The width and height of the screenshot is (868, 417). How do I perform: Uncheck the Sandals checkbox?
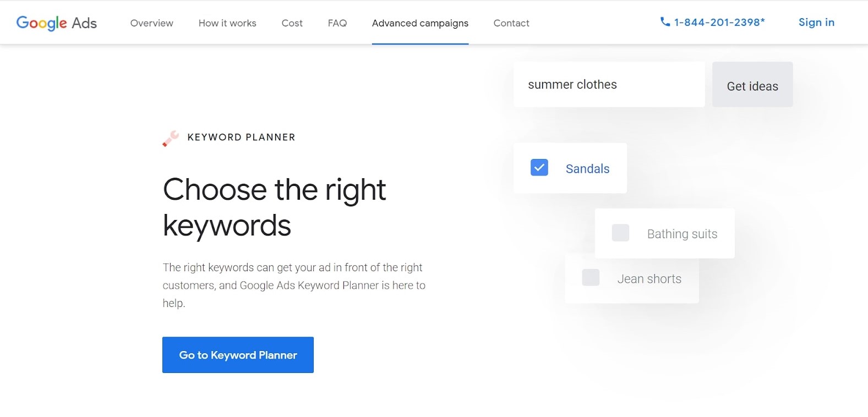[x=539, y=167]
